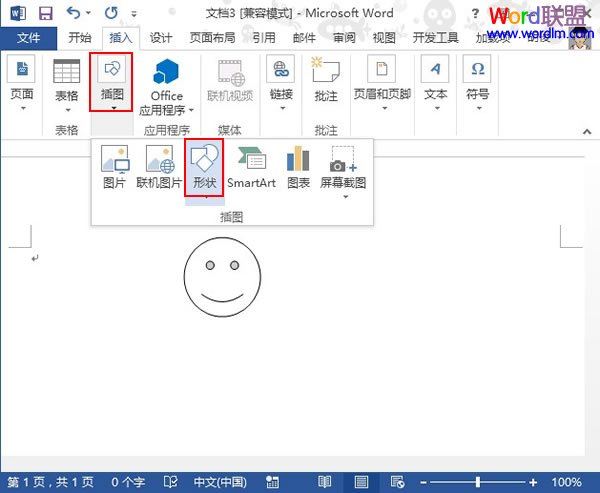This screenshot has height=493, width=600.
Task: Insert 联机图片 online pictures
Action: pos(159,168)
